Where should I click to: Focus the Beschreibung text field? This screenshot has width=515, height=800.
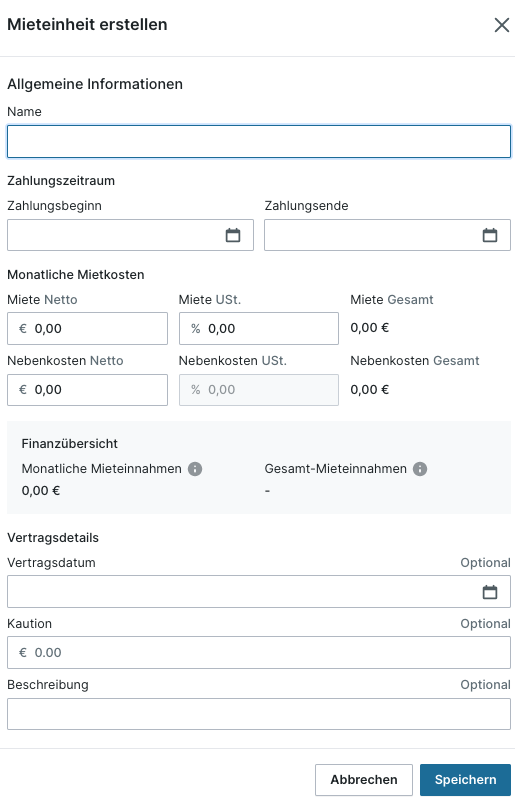259,714
